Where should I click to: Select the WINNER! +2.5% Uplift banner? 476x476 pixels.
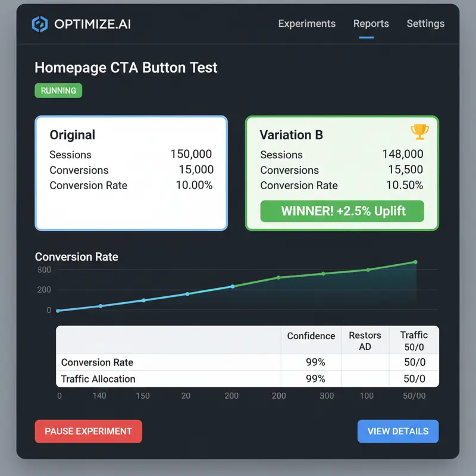pos(342,211)
